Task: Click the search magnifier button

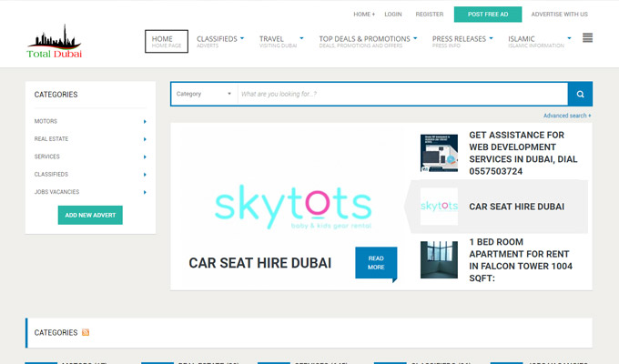Action: [580, 94]
